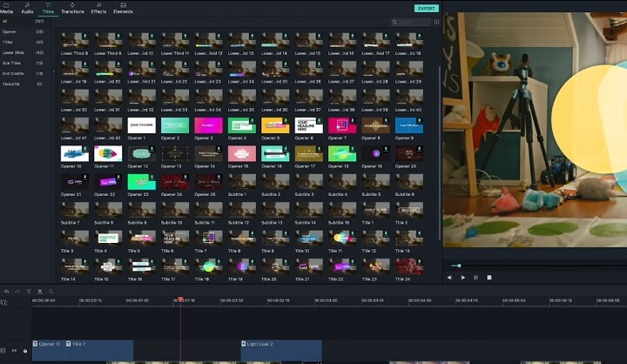Viewport: 627px width, 364px height.
Task: Click the 00:00:02:00 mark on timeline ruler
Action: pyautogui.click(x=232, y=300)
